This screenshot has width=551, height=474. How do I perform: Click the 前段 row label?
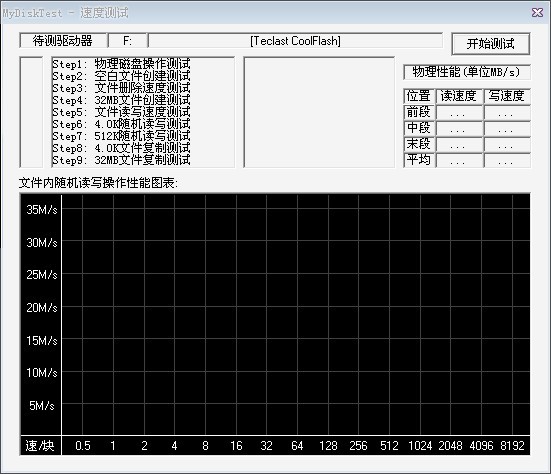[x=419, y=112]
